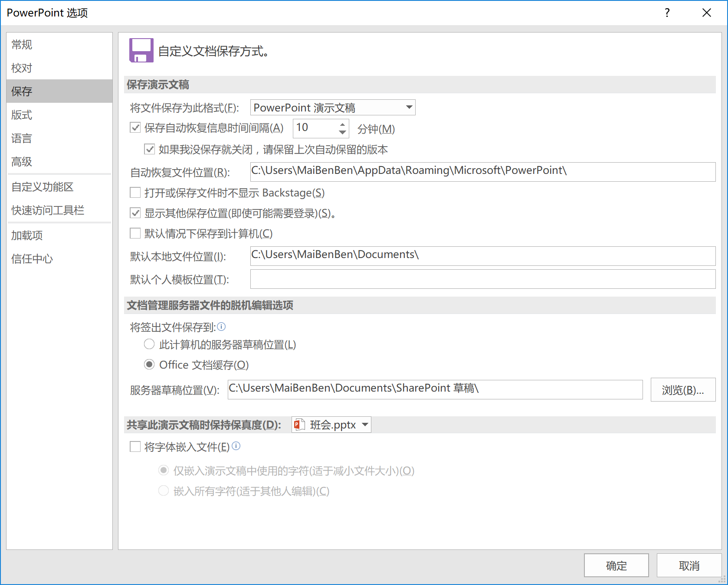Screen dimensions: 728x585
Task: Toggle 保存自动恢复信息时间间隔 checkbox
Action: coord(135,127)
